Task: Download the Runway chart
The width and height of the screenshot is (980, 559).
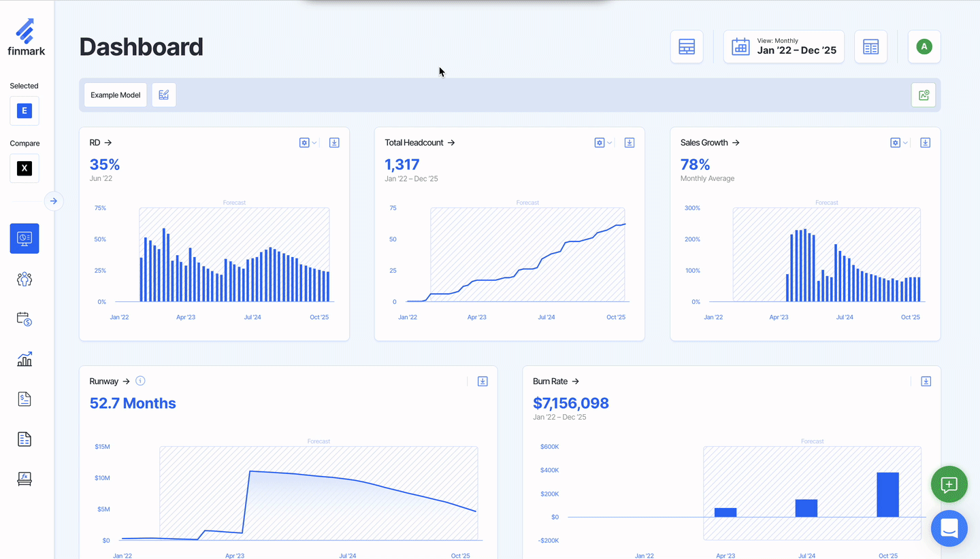Action: [x=483, y=382]
